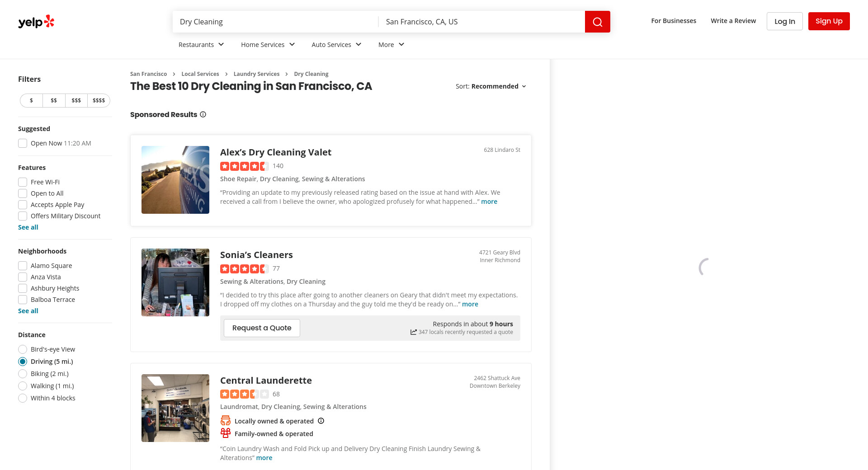868x470 pixels.
Task: Expand the Restaurants menu
Action: point(201,45)
